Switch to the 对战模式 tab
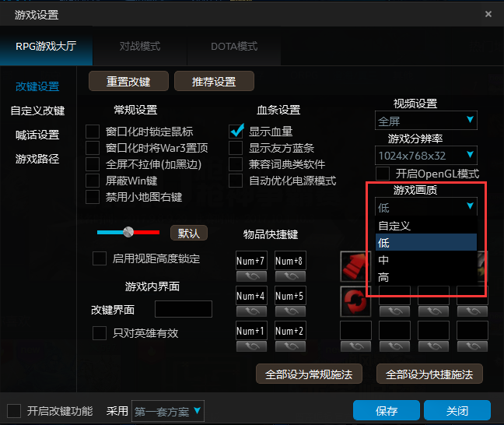Image resolution: width=504 pixels, height=425 pixels. pyautogui.click(x=139, y=47)
